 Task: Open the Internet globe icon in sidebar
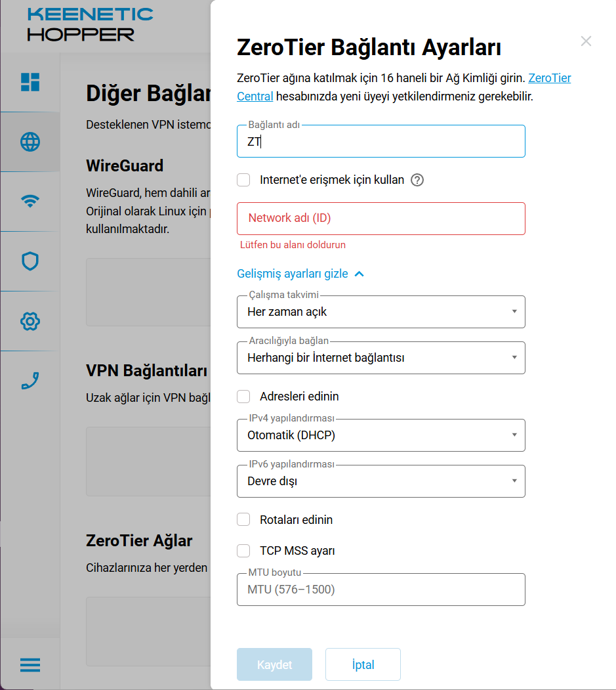(x=30, y=142)
